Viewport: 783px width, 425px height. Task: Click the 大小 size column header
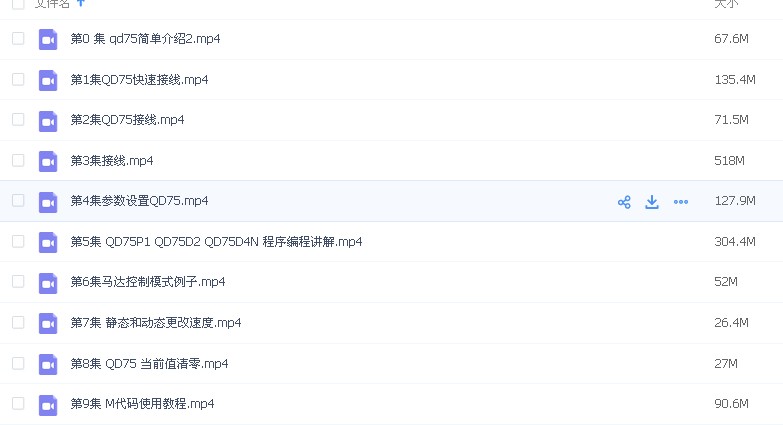click(x=726, y=4)
